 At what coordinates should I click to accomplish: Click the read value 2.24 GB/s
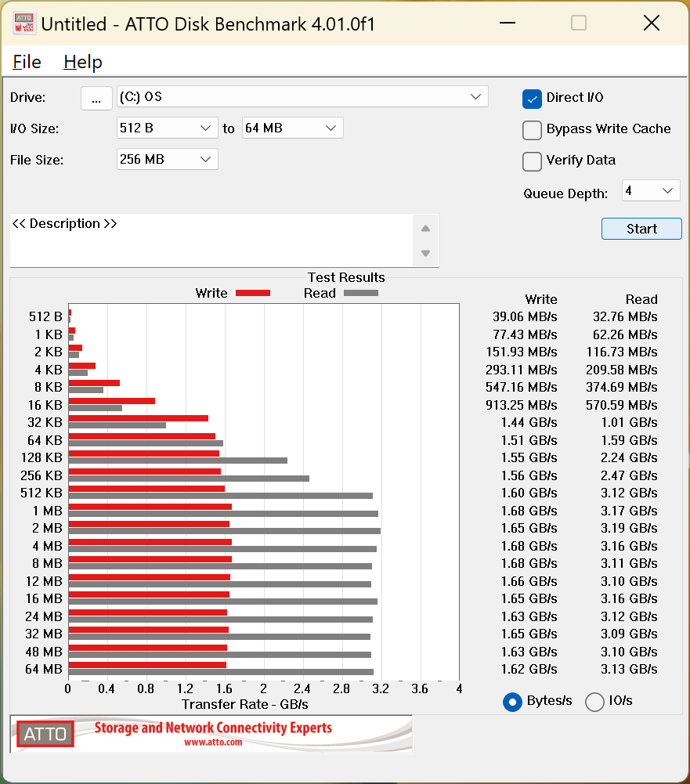(x=629, y=457)
